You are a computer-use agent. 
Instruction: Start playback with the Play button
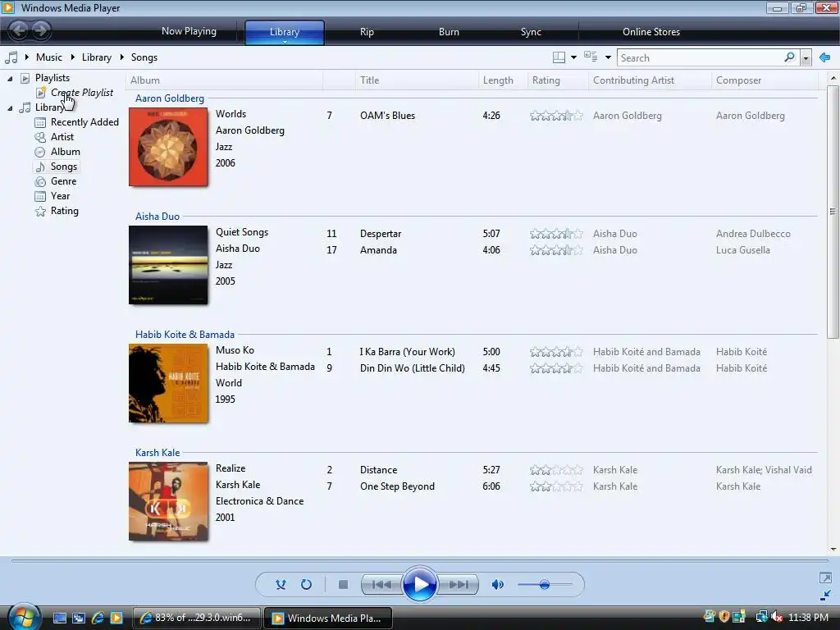(x=419, y=584)
